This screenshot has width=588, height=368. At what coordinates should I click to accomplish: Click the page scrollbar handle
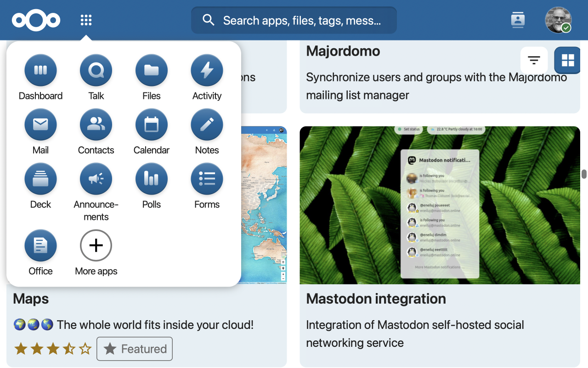click(x=584, y=174)
